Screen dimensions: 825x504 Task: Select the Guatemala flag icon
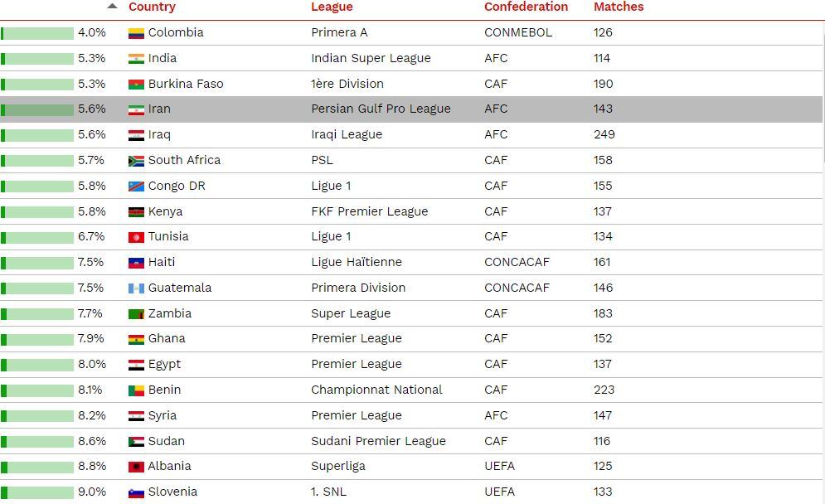click(x=137, y=288)
